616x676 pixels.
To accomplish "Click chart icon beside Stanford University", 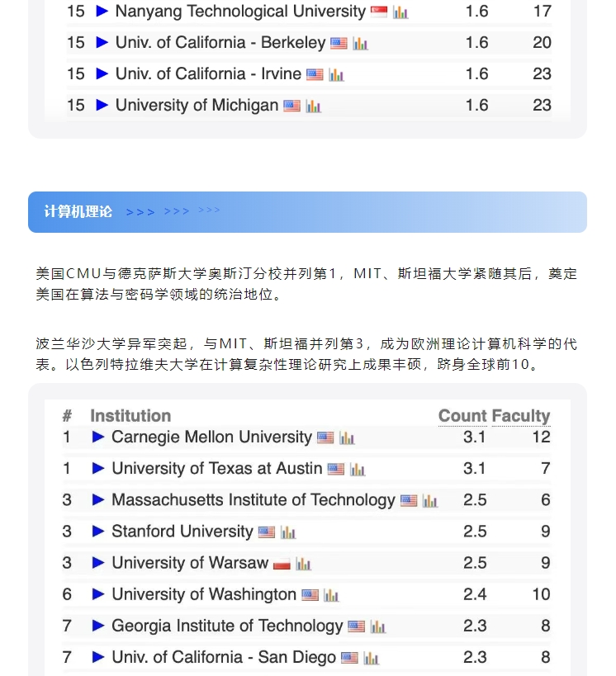I will click(x=287, y=532).
